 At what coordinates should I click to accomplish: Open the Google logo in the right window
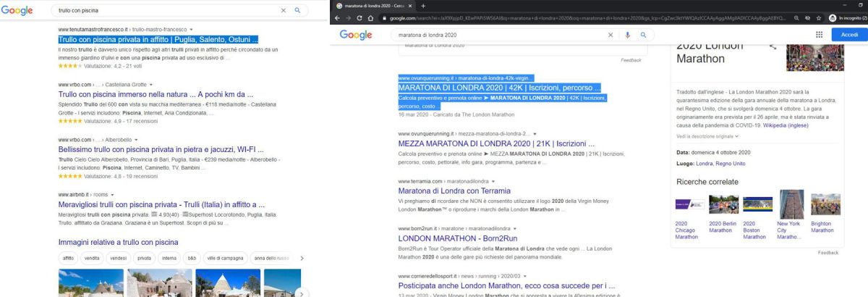tap(356, 34)
